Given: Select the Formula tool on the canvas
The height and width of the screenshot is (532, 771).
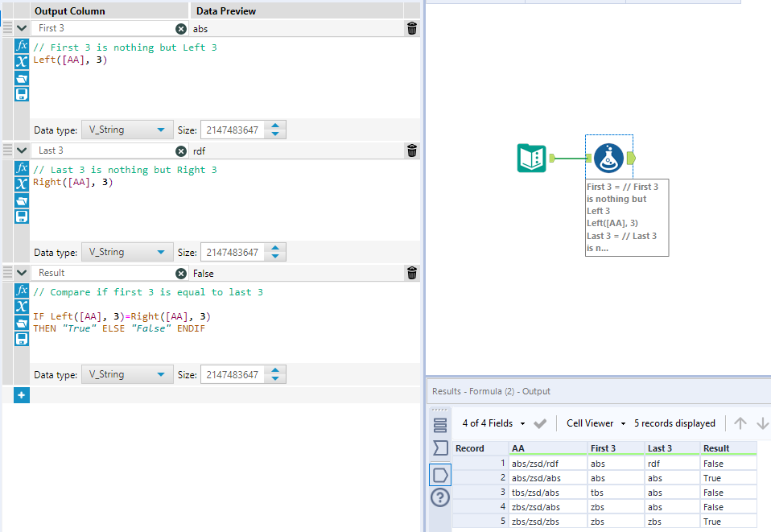Looking at the screenshot, I should pyautogui.click(x=609, y=158).
